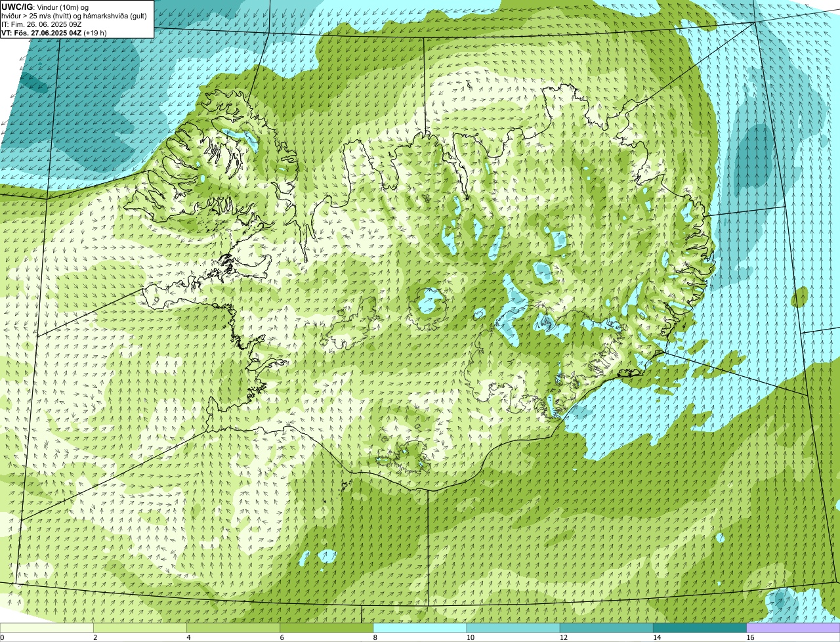This screenshot has height=642, width=840.
Task: Click the 'UWC/IG: Vindur (10m) og' title line
Action: coord(45,7)
